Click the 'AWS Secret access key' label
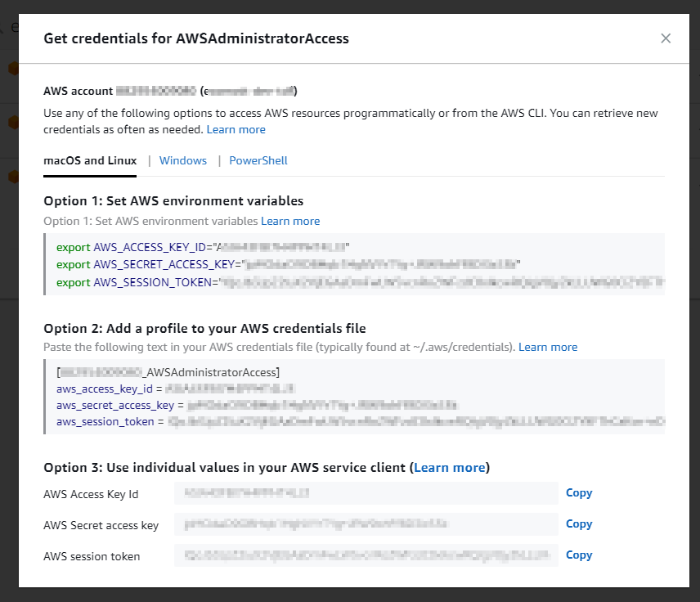700x602 pixels. pyautogui.click(x=101, y=526)
